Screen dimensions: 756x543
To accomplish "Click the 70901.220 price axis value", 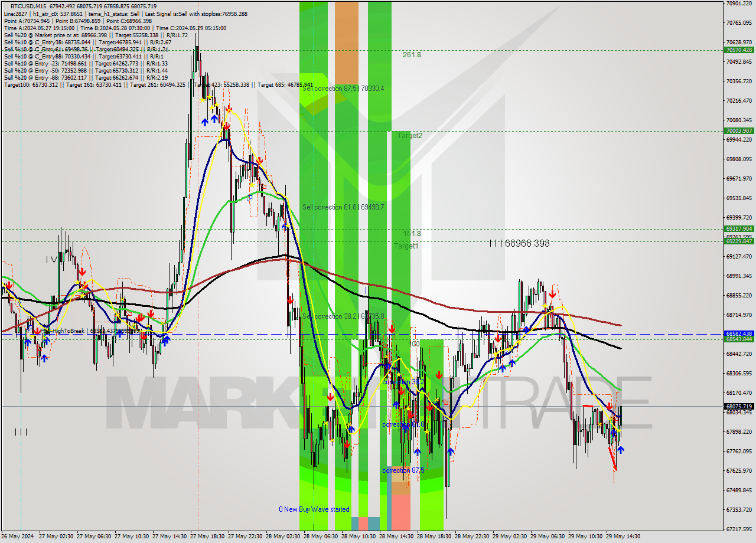I will 738,4.
